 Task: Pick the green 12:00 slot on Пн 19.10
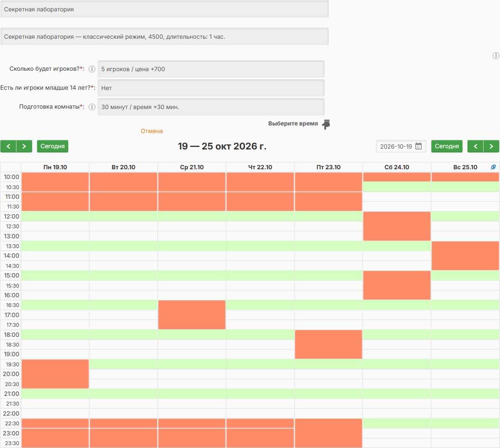click(x=55, y=216)
